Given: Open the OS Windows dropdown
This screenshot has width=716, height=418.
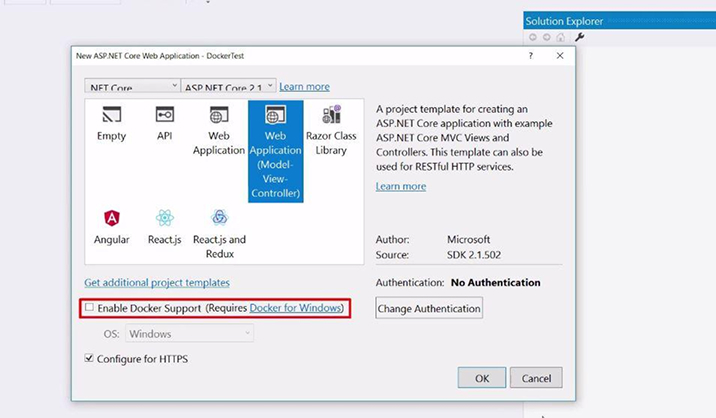Looking at the screenshot, I should pos(189,333).
